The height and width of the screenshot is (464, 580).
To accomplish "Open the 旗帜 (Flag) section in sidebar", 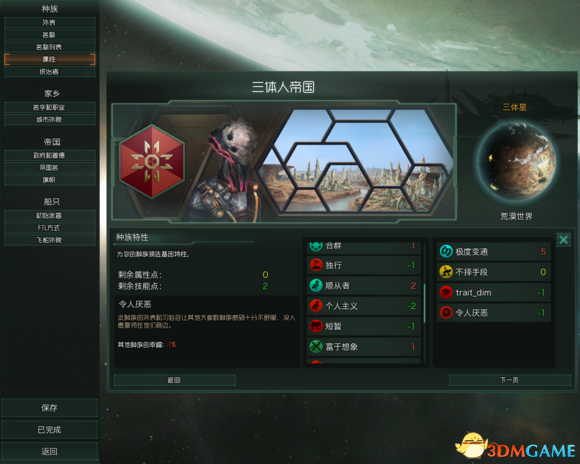I will tap(50, 180).
